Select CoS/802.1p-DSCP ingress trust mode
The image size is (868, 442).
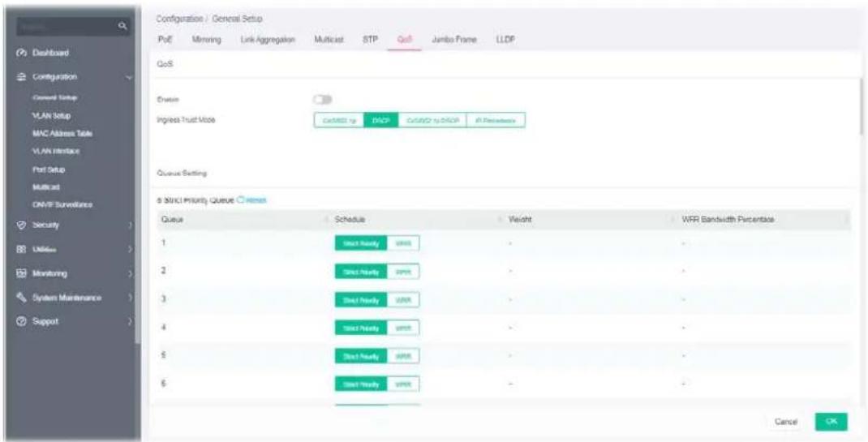click(x=432, y=120)
